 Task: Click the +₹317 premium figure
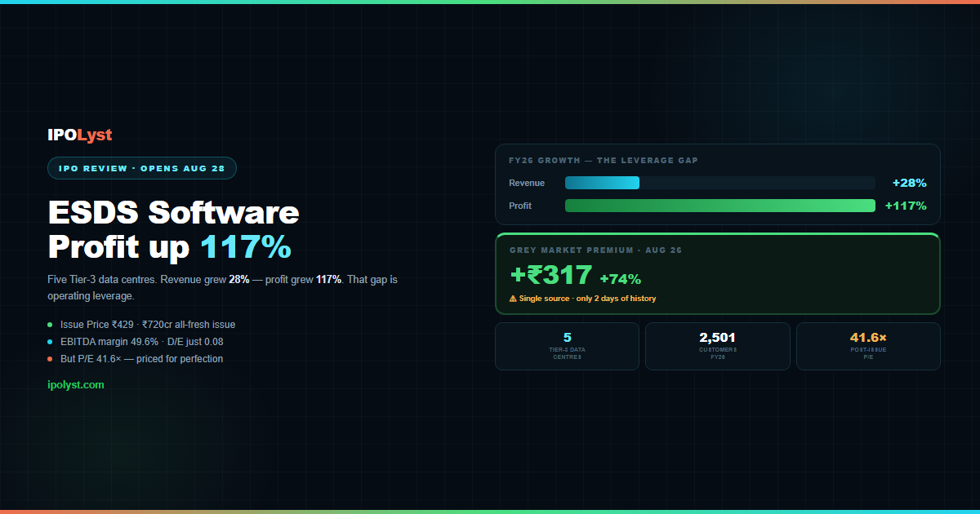(551, 275)
